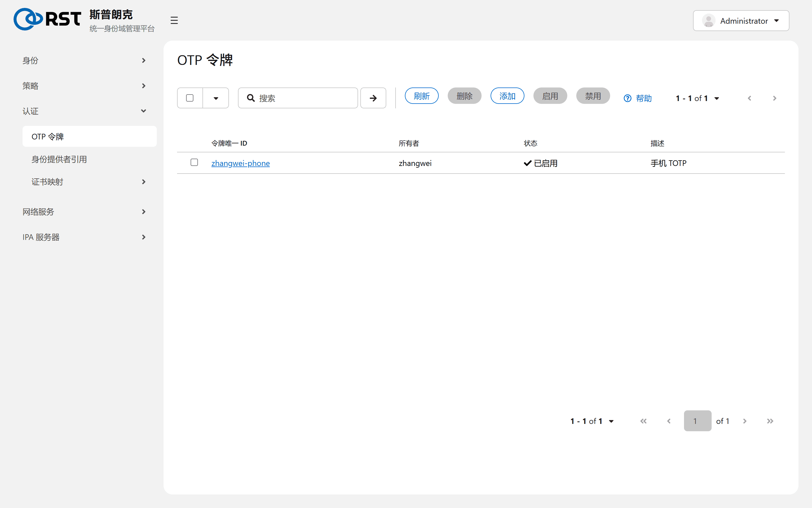
Task: Open the Administrator user dropdown
Action: tap(741, 21)
